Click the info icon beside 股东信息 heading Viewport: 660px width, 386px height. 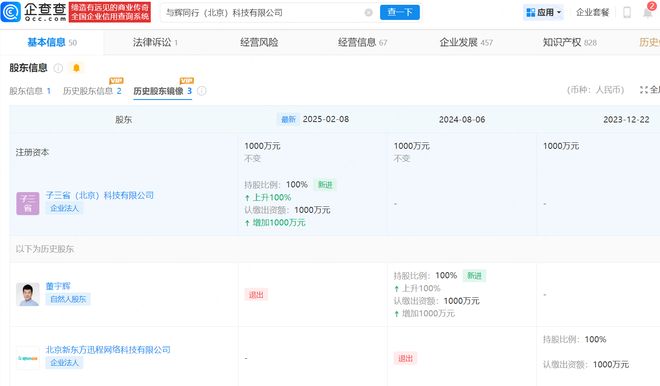coord(59,68)
